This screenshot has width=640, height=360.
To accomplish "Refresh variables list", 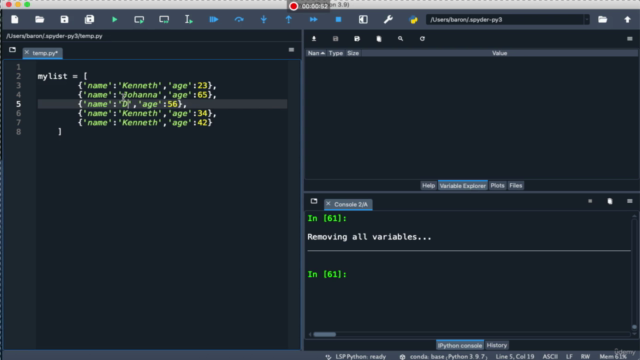I will 422,39.
